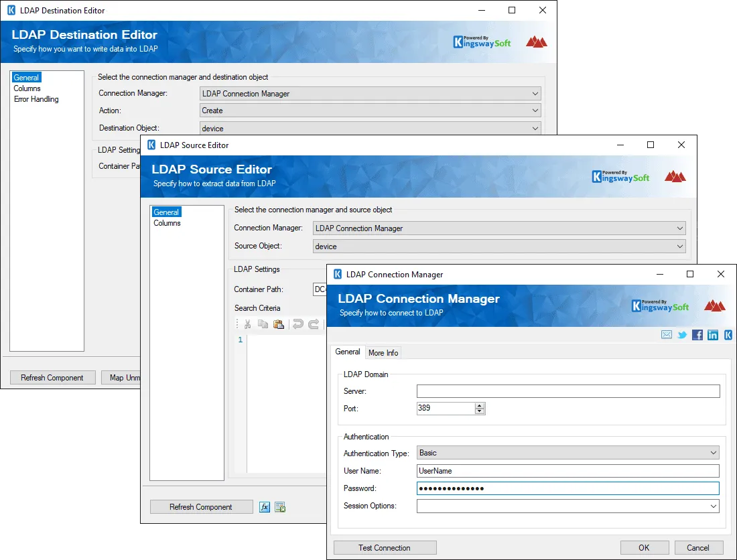Click the documentation icon next to fx button

click(280, 507)
